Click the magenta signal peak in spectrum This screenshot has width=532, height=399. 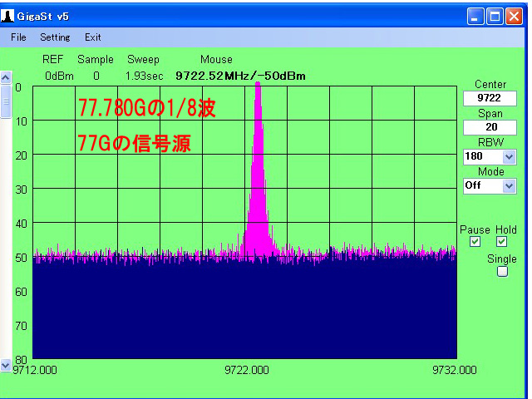pyautogui.click(x=258, y=170)
